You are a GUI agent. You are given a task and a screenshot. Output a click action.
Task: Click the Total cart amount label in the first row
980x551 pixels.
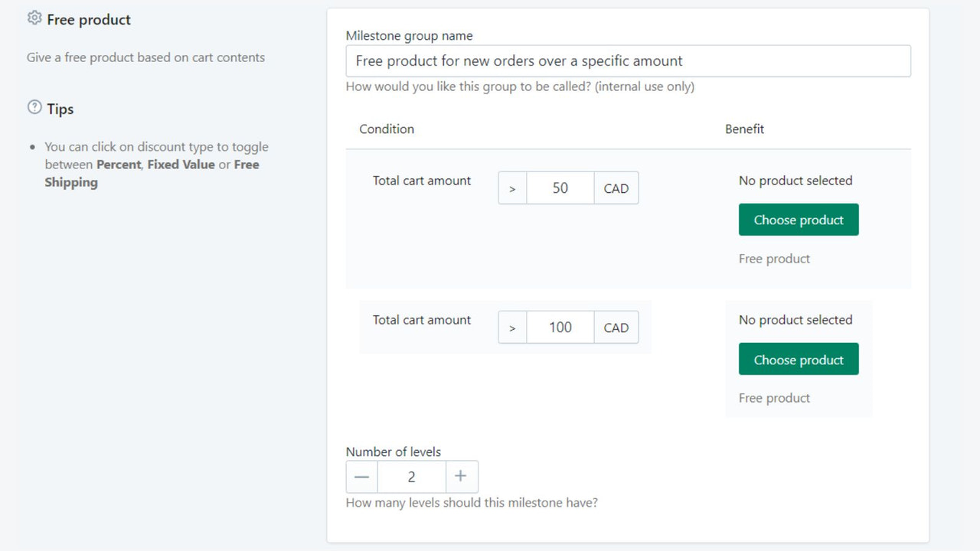(422, 181)
